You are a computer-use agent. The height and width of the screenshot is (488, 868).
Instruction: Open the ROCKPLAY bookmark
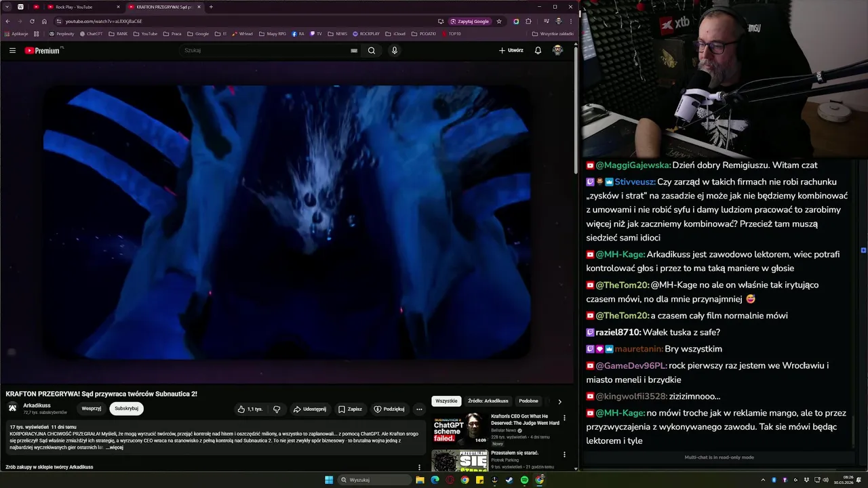pos(366,33)
